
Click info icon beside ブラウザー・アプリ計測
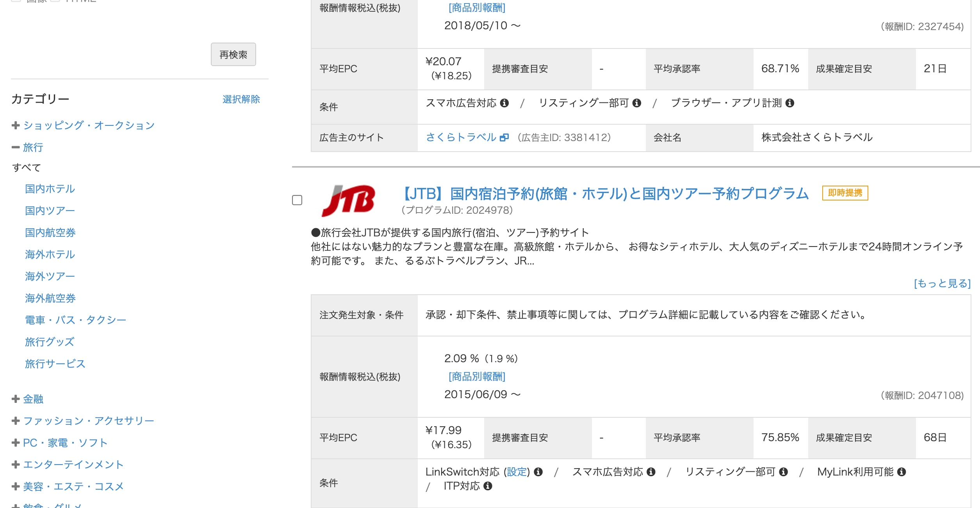[790, 103]
